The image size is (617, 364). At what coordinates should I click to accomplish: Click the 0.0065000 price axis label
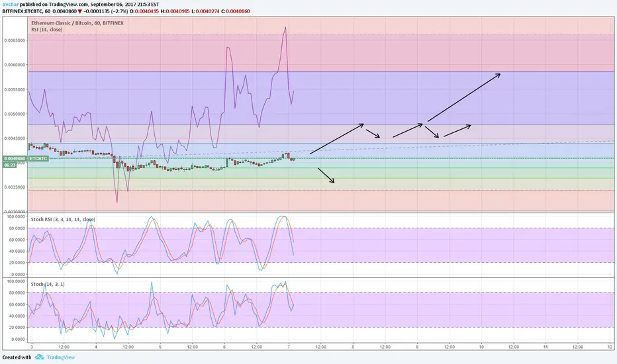pyautogui.click(x=15, y=40)
